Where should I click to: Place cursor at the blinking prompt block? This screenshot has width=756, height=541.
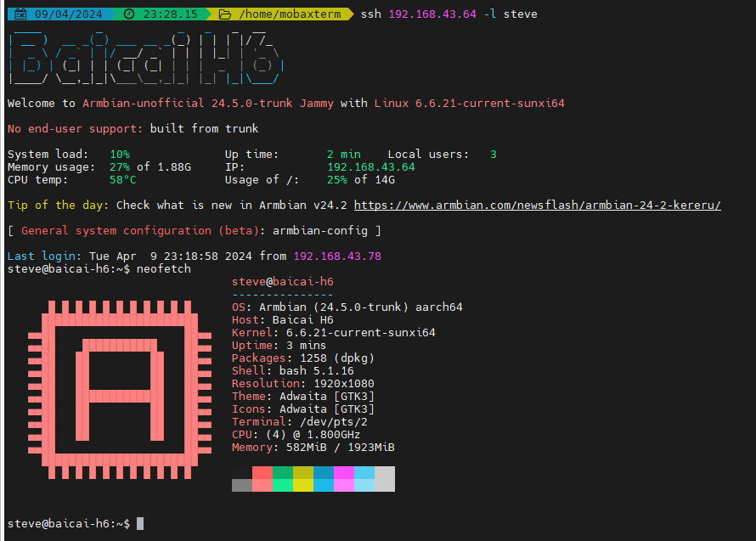(140, 523)
